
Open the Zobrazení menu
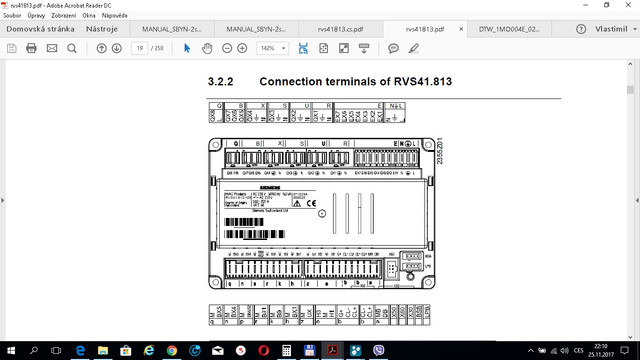[x=63, y=16]
